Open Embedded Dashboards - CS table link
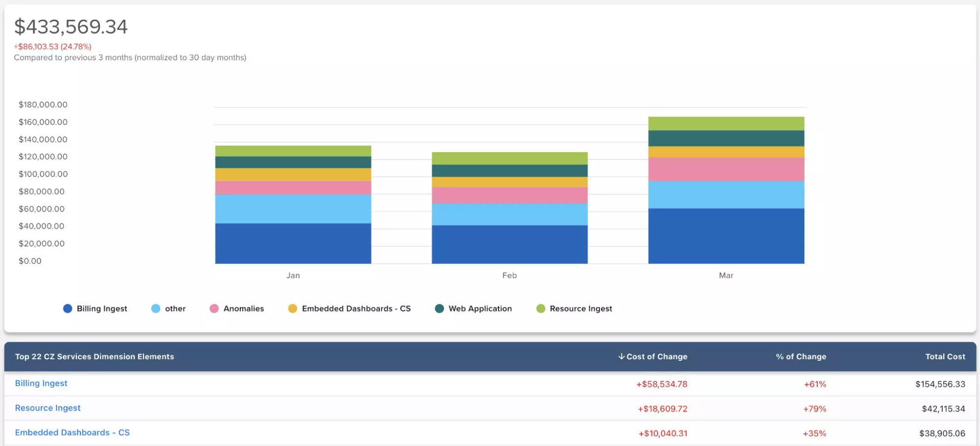 point(73,432)
